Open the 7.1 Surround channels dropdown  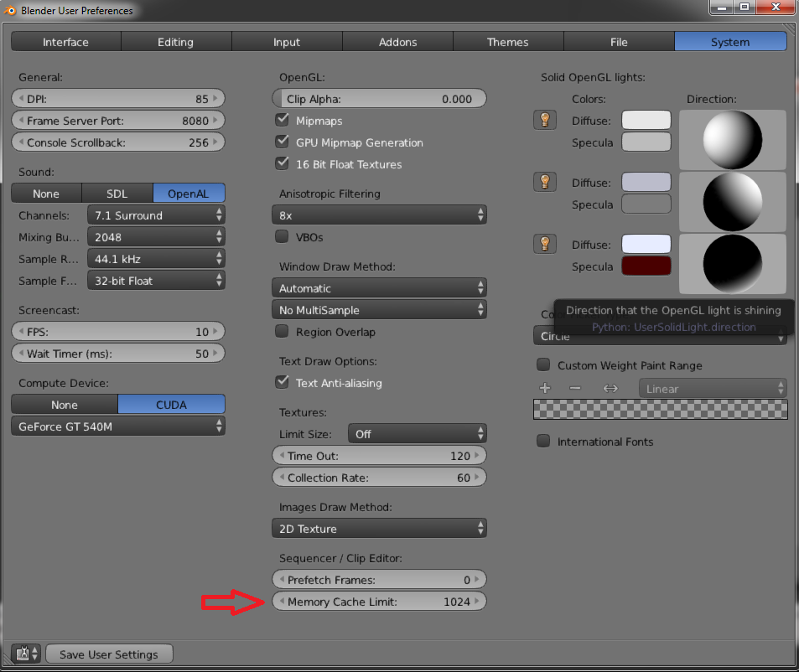[x=156, y=215]
